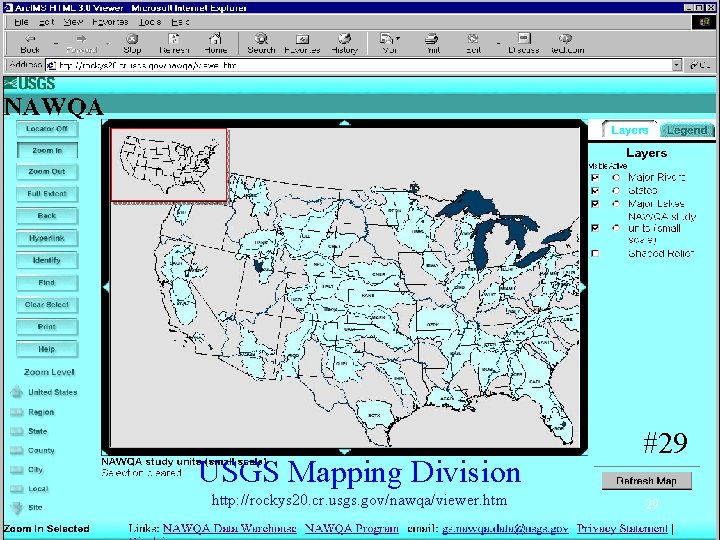
Task: Open the Mail button dropdown arrow
Action: 398,39
